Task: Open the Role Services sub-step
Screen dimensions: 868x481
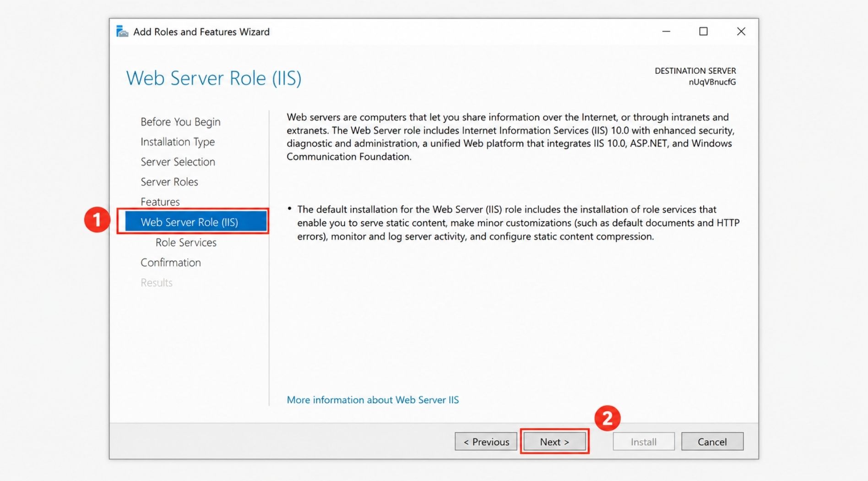Action: click(x=186, y=242)
